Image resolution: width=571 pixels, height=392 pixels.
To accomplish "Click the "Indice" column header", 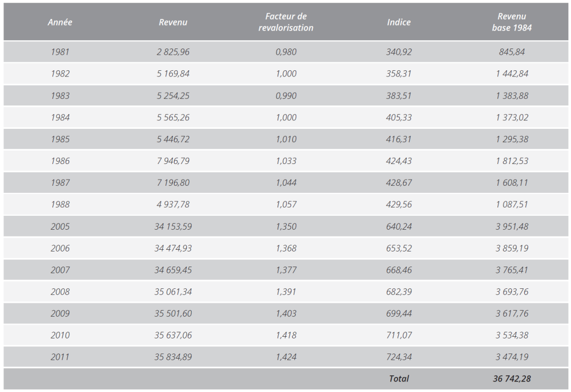I will click(x=399, y=22).
